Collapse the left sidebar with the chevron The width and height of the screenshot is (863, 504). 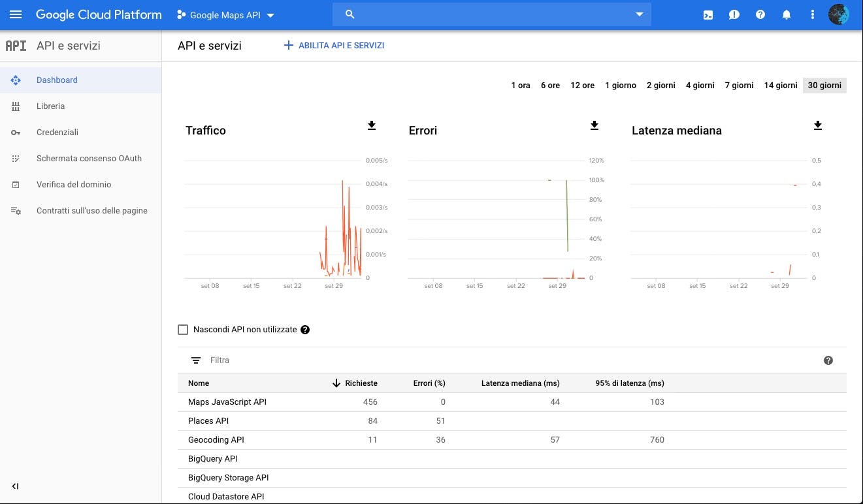(x=15, y=486)
